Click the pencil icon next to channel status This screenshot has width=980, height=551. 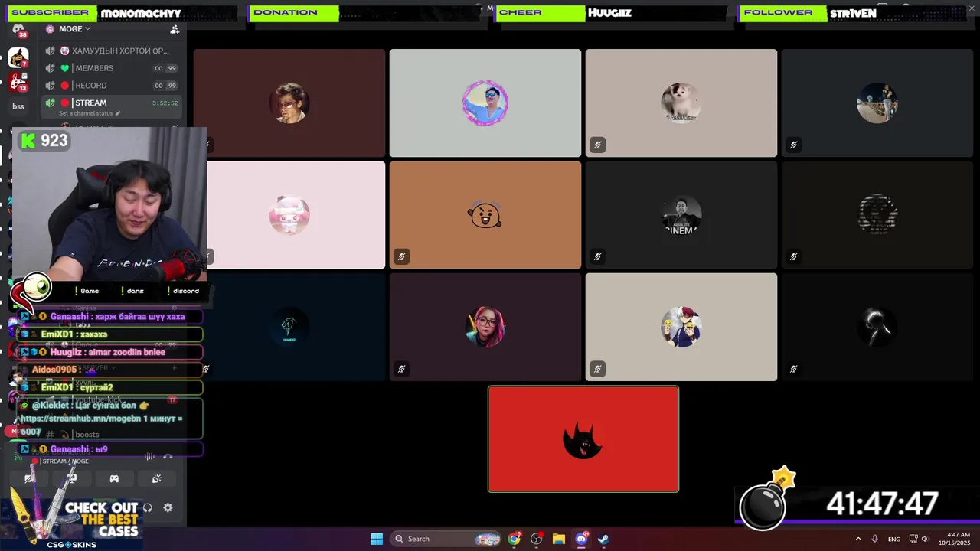tap(118, 113)
